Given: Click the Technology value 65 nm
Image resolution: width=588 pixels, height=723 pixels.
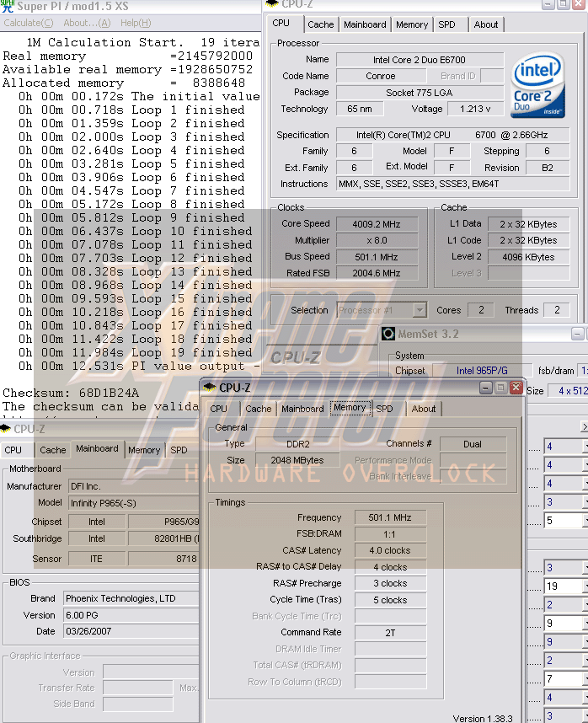Looking at the screenshot, I should click(360, 109).
